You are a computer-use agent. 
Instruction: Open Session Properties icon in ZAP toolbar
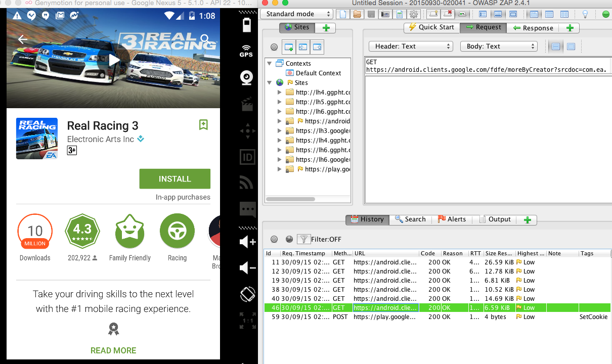click(400, 14)
